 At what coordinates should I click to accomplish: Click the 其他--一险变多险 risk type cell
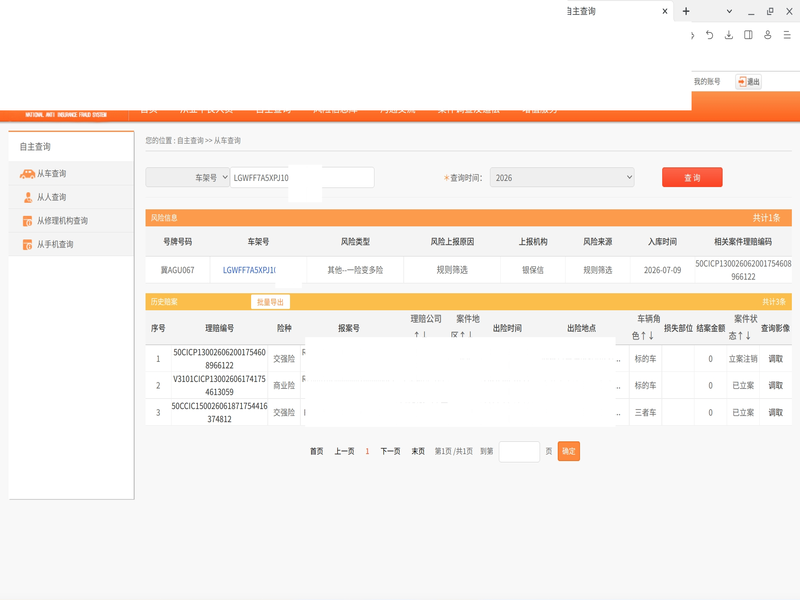point(355,270)
